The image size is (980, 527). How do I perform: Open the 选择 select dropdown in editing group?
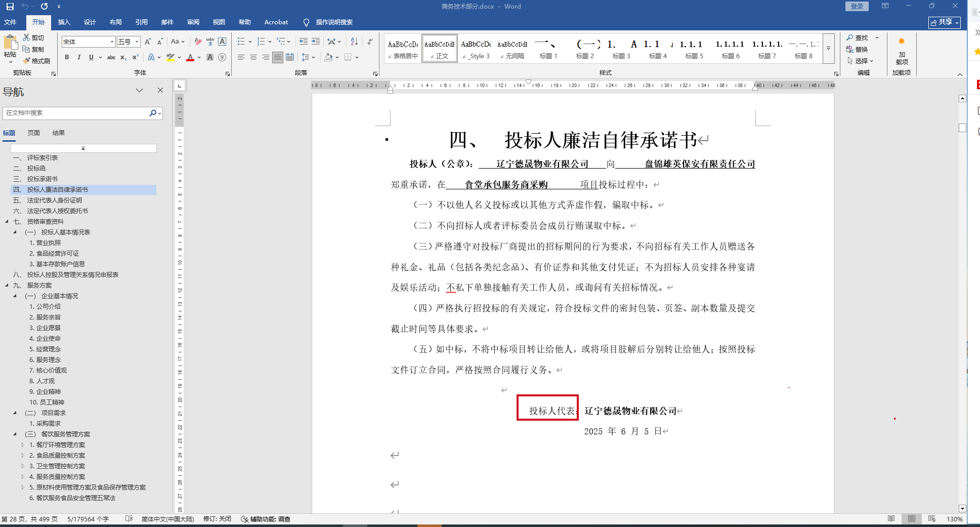click(861, 61)
